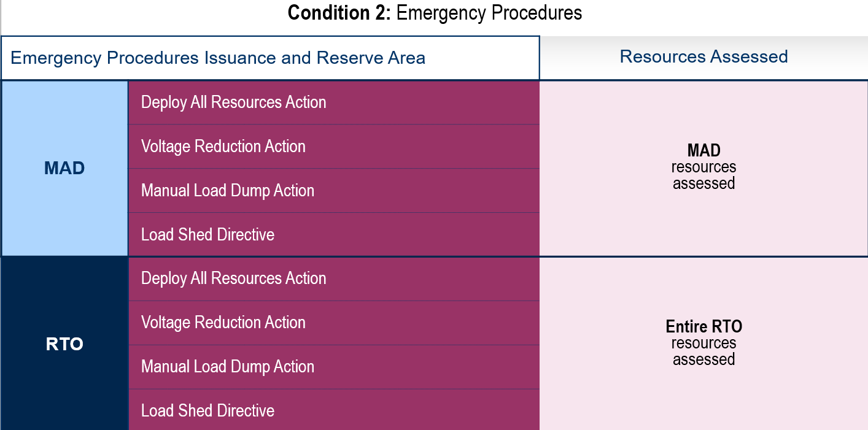The image size is (868, 430).
Task: Choose Voltage Reduction Action in the RTO section
Action: [223, 323]
